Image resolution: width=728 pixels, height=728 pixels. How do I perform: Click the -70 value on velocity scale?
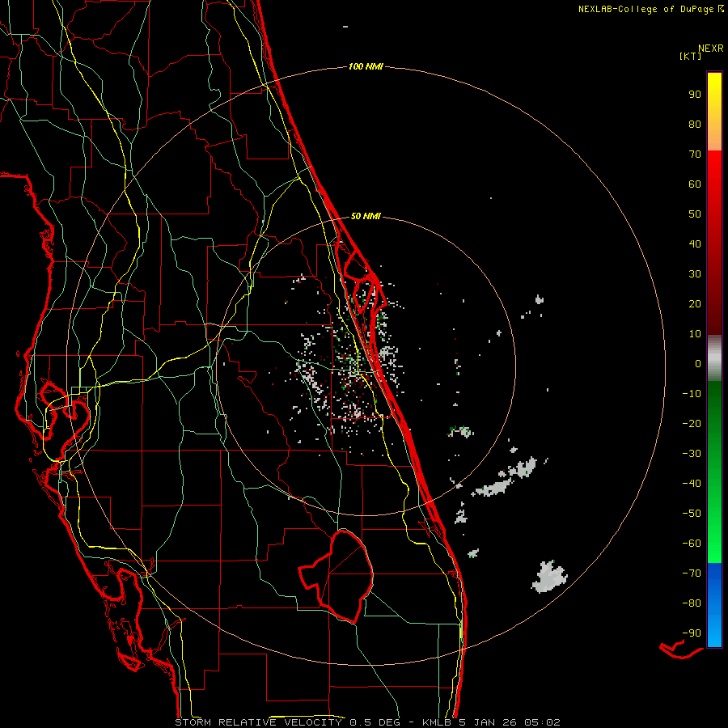click(x=692, y=574)
